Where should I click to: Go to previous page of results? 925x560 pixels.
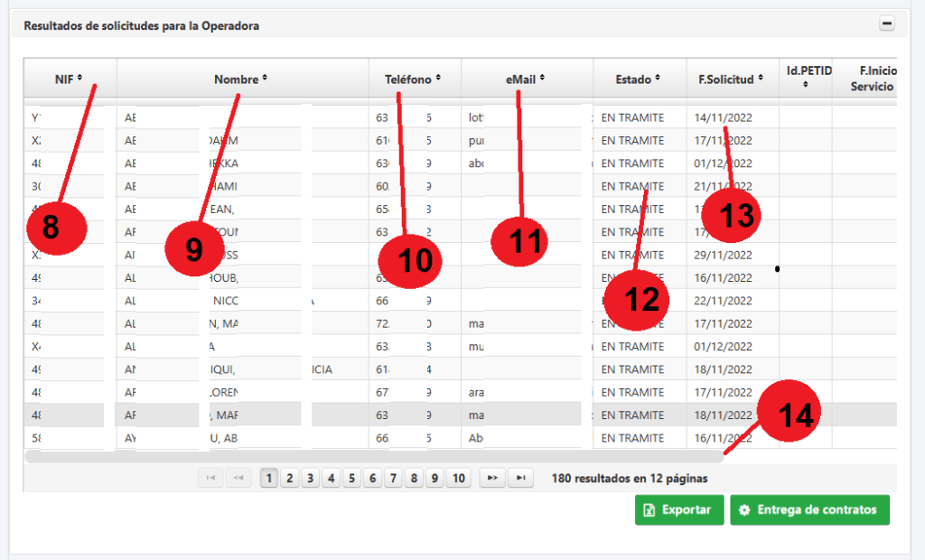point(238,479)
